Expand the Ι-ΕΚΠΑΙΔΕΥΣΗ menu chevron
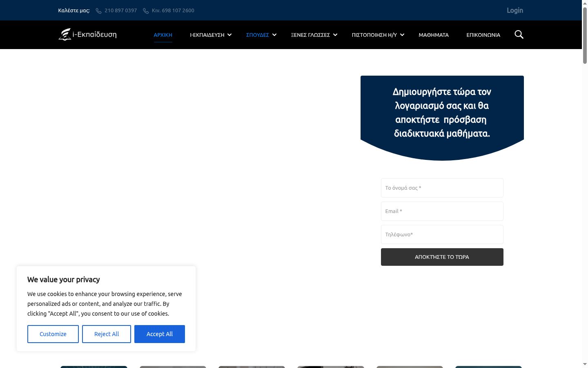 click(x=229, y=35)
